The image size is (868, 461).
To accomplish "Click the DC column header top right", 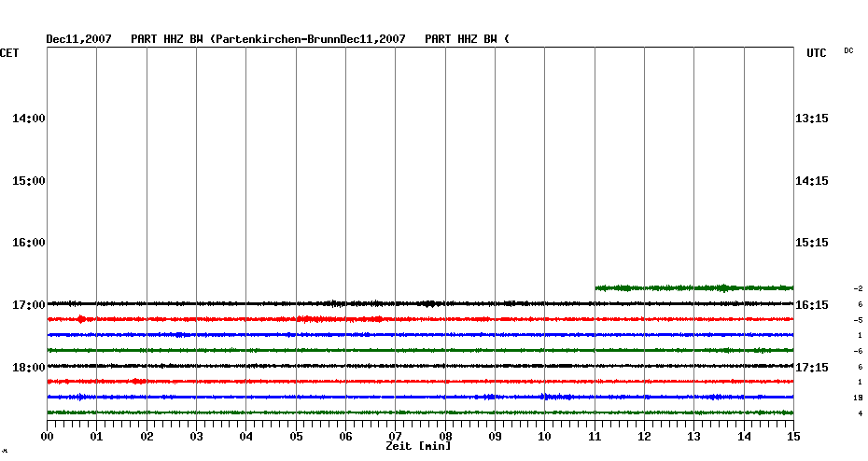I will 848,50.
